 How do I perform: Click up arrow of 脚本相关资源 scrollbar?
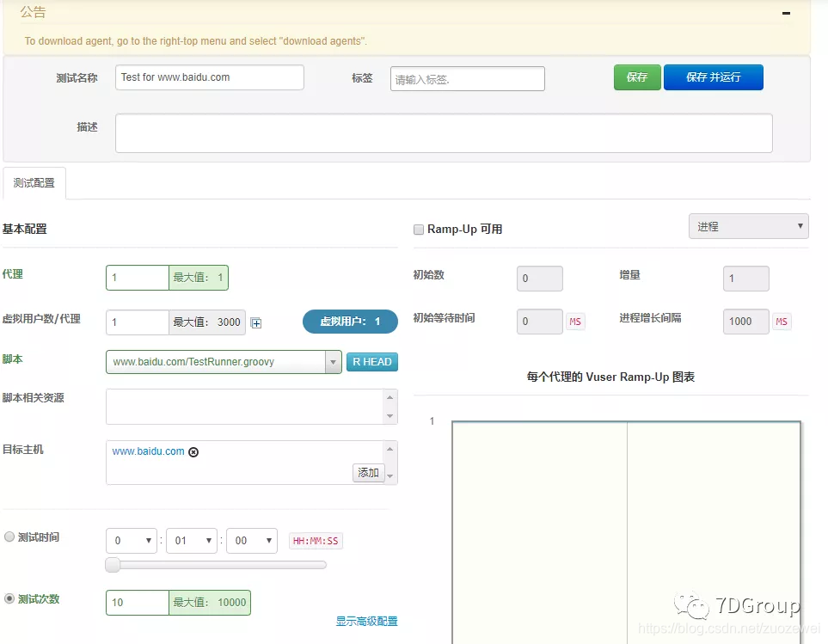click(x=389, y=397)
